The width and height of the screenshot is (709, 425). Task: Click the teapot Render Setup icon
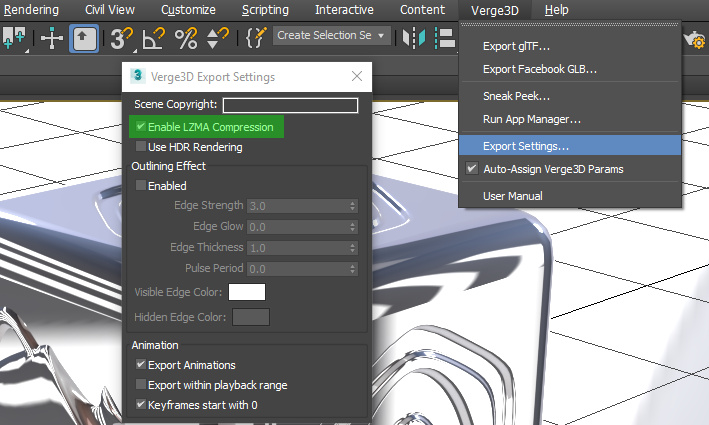(695, 40)
